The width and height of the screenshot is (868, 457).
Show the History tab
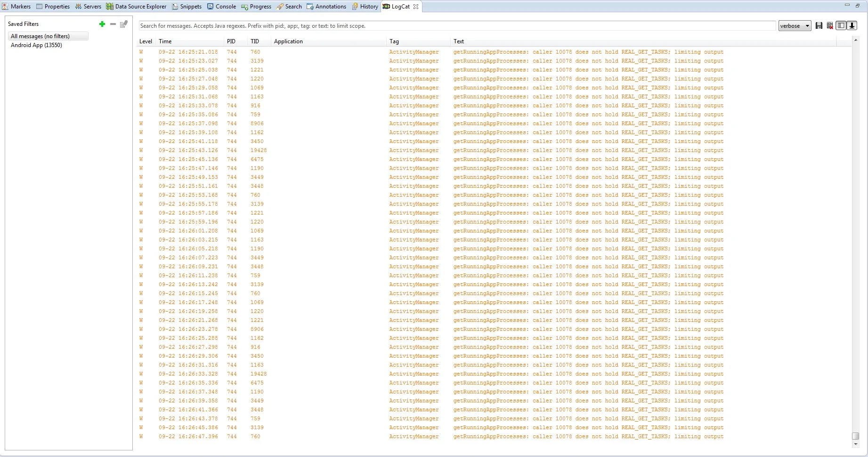(x=365, y=7)
